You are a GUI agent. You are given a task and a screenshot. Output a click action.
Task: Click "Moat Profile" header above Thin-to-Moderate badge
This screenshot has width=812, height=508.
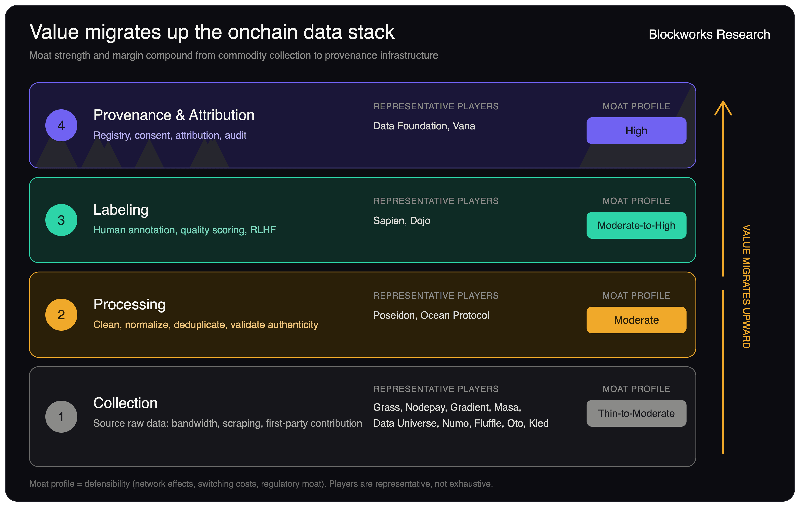point(636,389)
